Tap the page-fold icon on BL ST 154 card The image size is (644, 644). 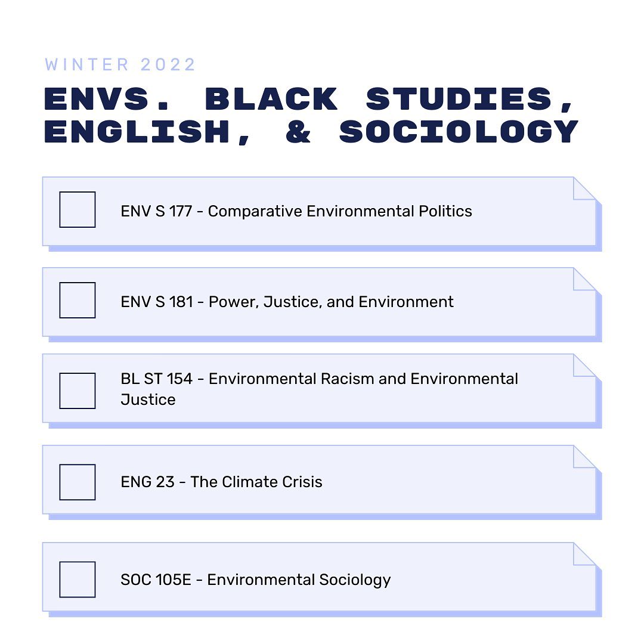tap(584, 366)
